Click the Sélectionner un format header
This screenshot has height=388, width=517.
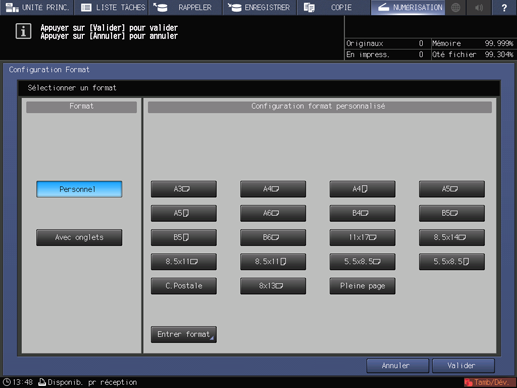72,88
